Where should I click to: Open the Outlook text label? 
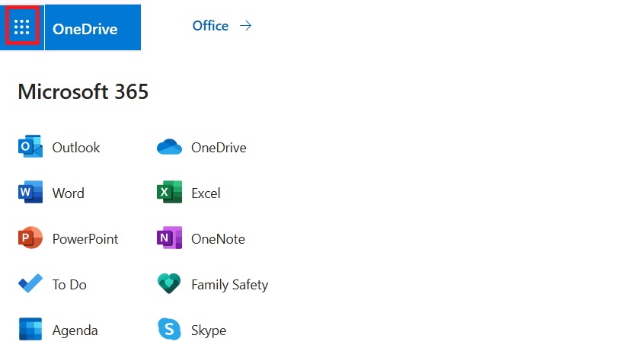click(76, 148)
